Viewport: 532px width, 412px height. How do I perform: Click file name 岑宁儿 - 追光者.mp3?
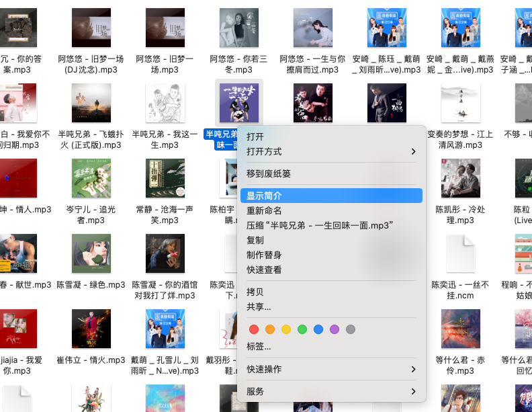(91, 215)
